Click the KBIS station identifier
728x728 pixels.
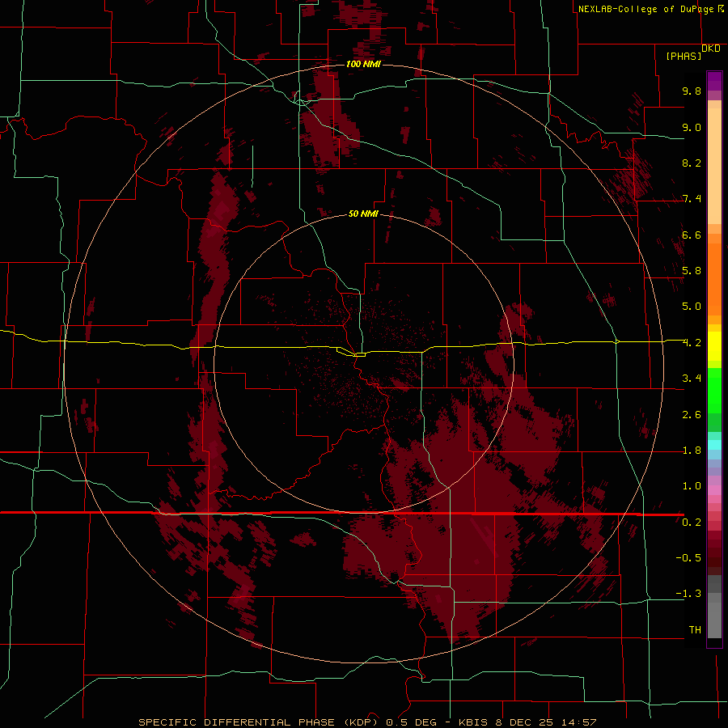tap(473, 722)
